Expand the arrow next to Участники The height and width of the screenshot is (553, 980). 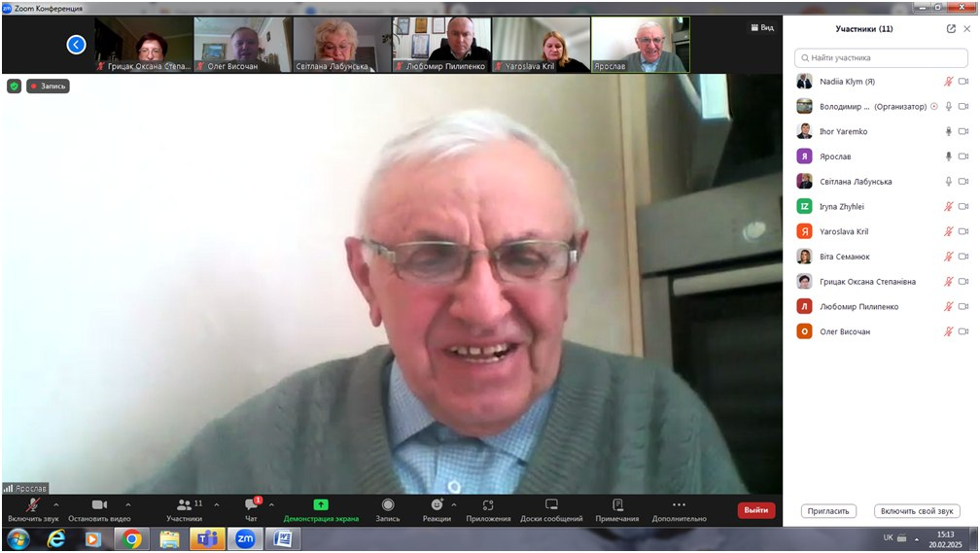tap(216, 504)
